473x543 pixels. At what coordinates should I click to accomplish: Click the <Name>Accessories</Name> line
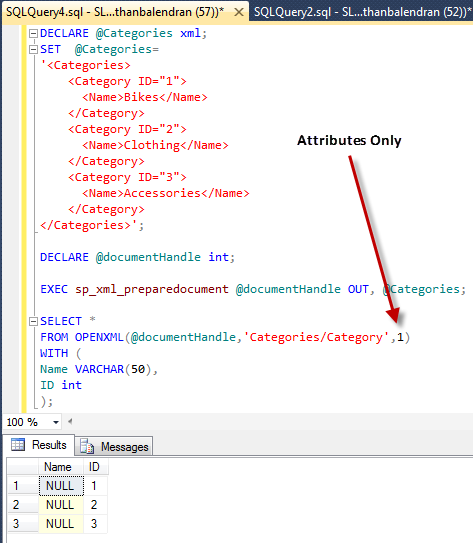[x=166, y=193]
